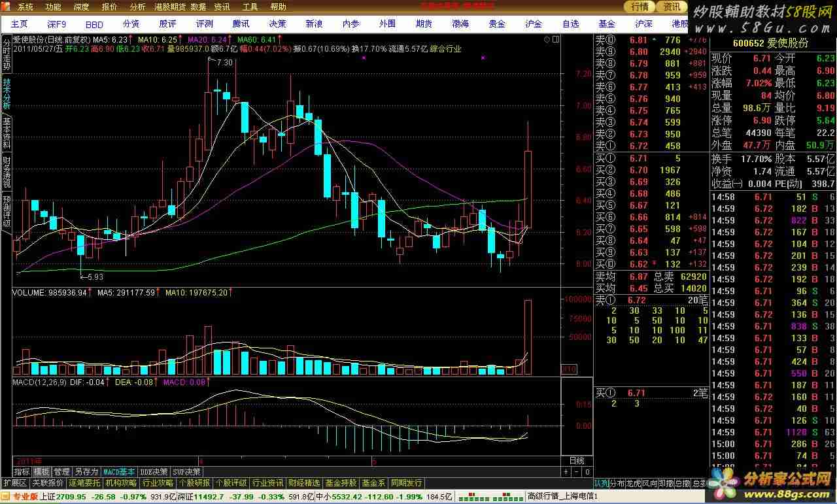Click the zoom-out minus button under 日线
This screenshot has width=837, height=504.
(x=576, y=471)
